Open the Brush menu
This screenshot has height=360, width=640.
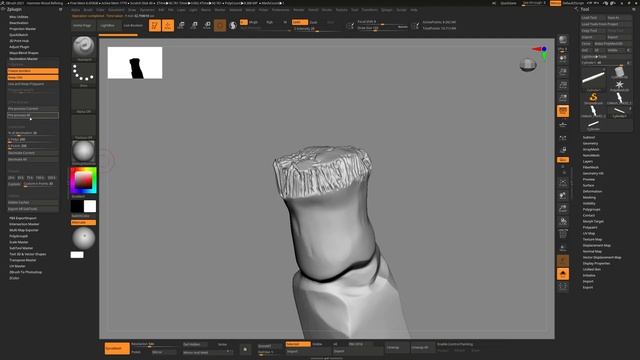[x=88, y=10]
